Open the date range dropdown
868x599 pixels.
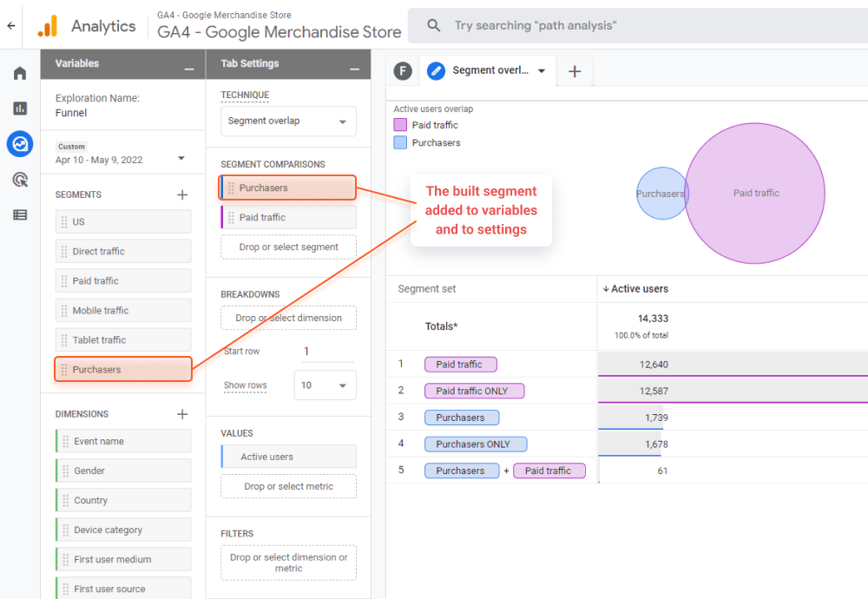[x=181, y=158]
